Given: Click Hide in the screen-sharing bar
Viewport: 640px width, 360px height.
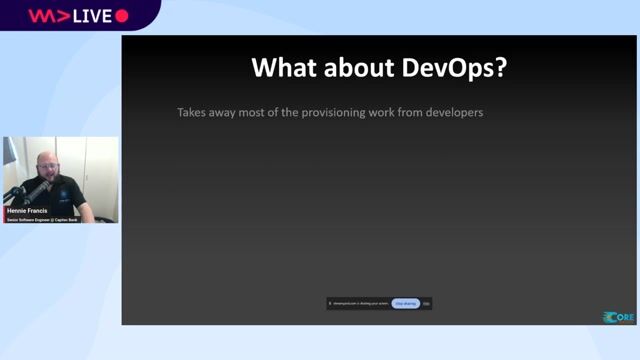Looking at the screenshot, I should [x=426, y=304].
